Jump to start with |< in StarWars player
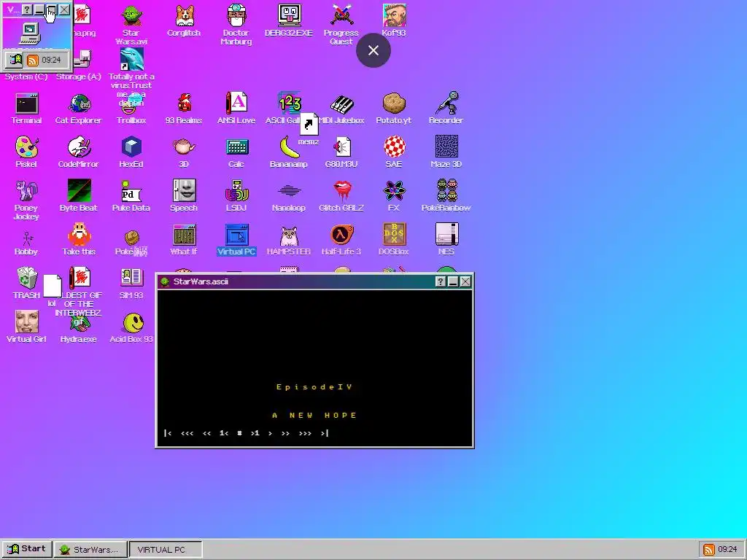This screenshot has width=747, height=560. [x=167, y=433]
